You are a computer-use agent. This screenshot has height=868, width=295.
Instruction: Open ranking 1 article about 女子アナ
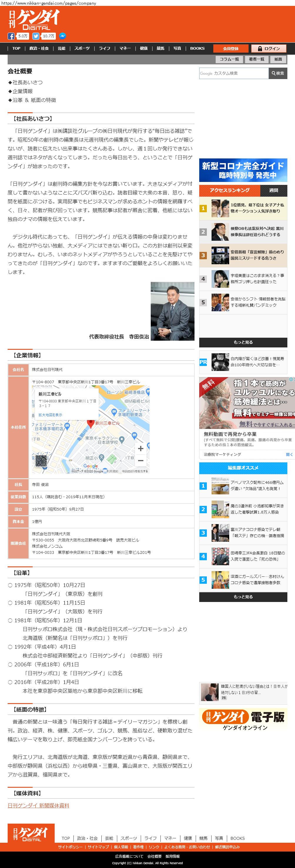pyautogui.click(x=243, y=208)
